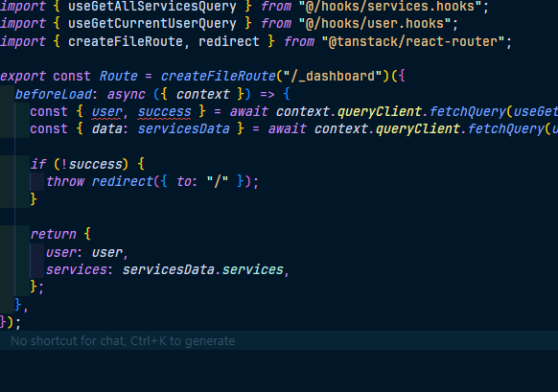Click the Route constant name
The image size is (558, 392).
118,76
